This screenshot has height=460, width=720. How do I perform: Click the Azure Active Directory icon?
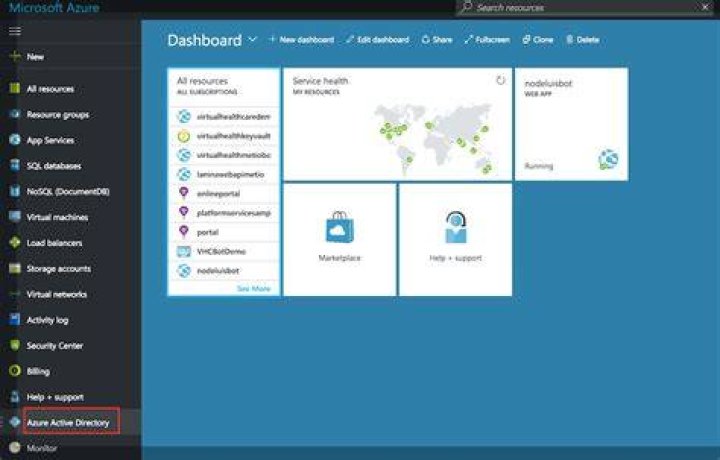[x=15, y=422]
